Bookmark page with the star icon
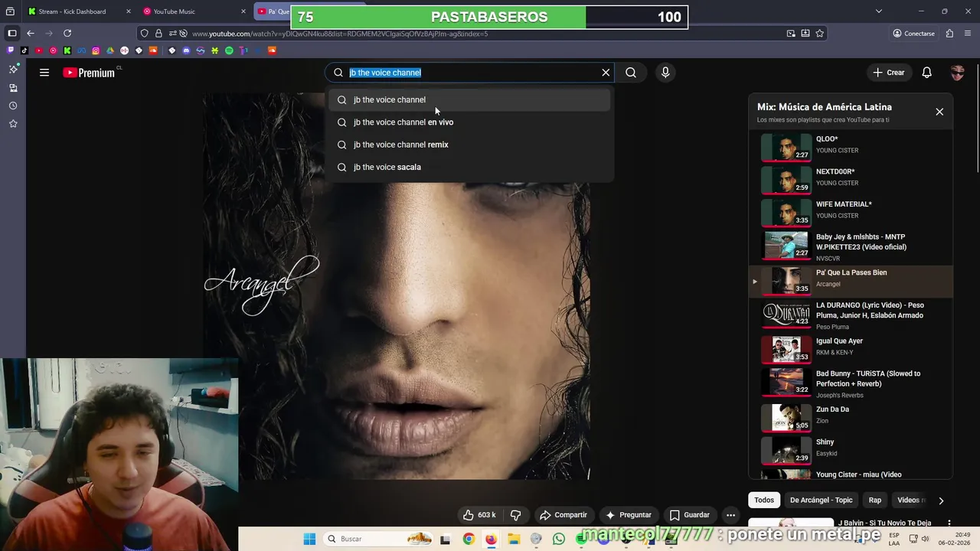 (820, 34)
